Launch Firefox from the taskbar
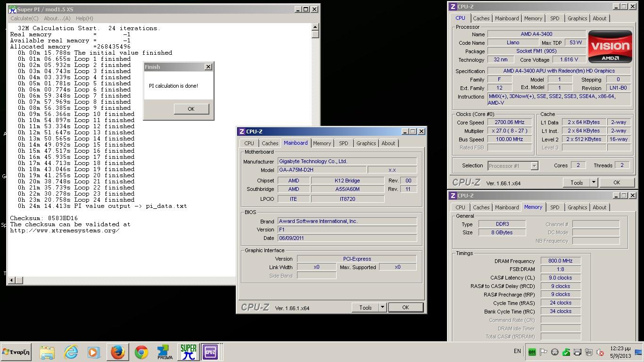The height and width of the screenshot is (362, 644). (x=117, y=352)
